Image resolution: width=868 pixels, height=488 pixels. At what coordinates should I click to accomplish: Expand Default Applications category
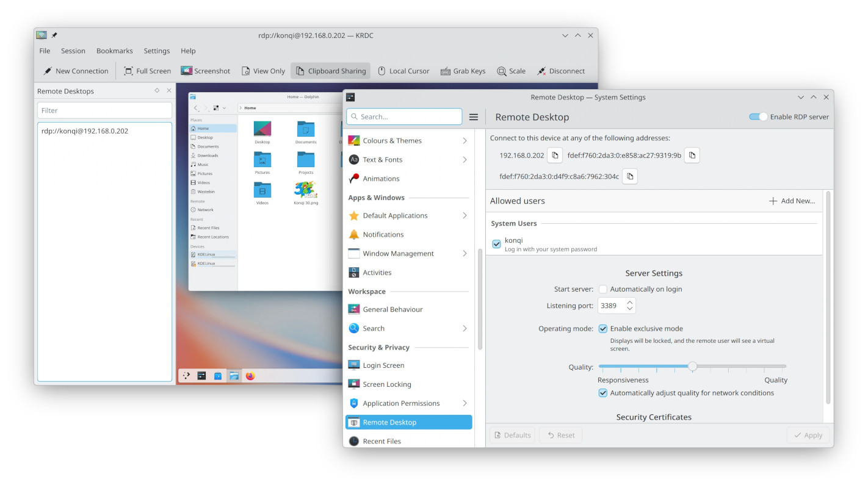[x=465, y=215]
